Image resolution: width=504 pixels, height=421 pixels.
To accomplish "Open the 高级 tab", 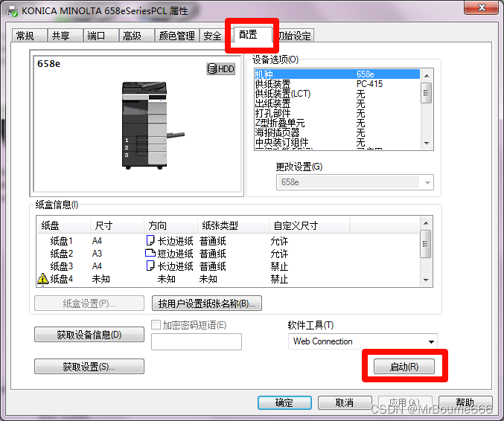I will (x=136, y=36).
